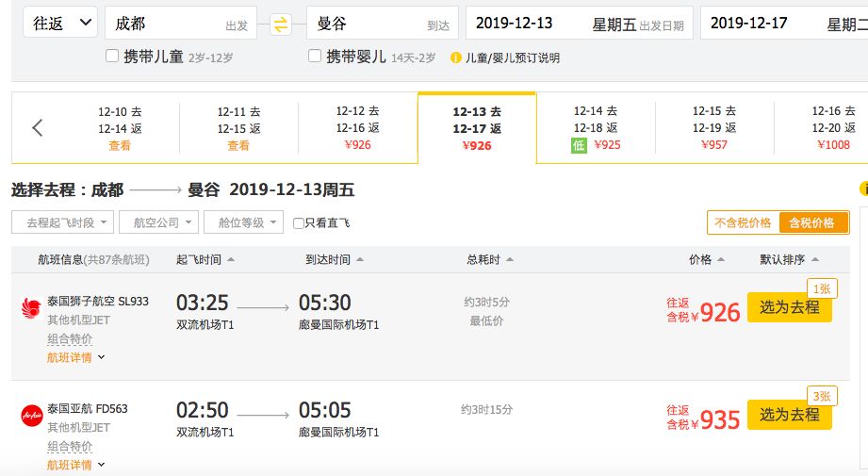Edit departure city field 成都
Screen dimensions: 868x476
click(x=180, y=23)
